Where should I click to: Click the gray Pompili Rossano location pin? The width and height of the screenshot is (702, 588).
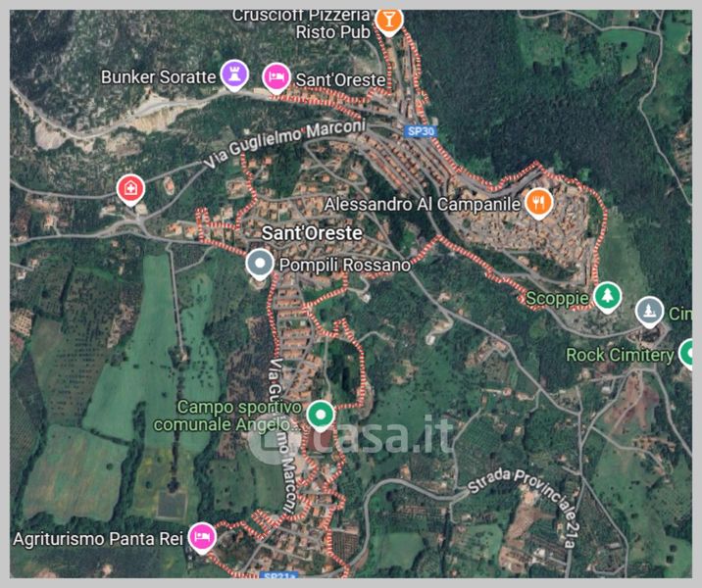point(260,265)
